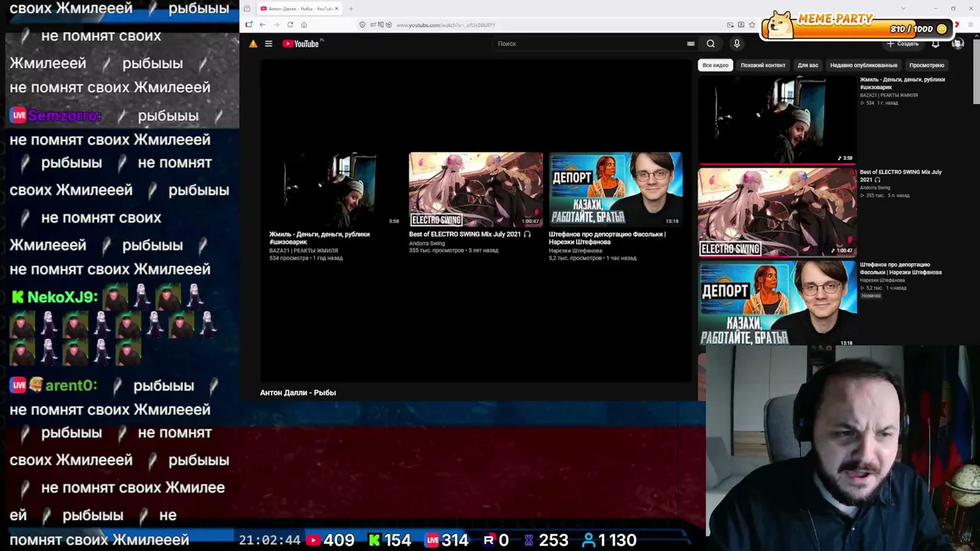
Task: Open the browser home page icon
Action: tap(304, 24)
